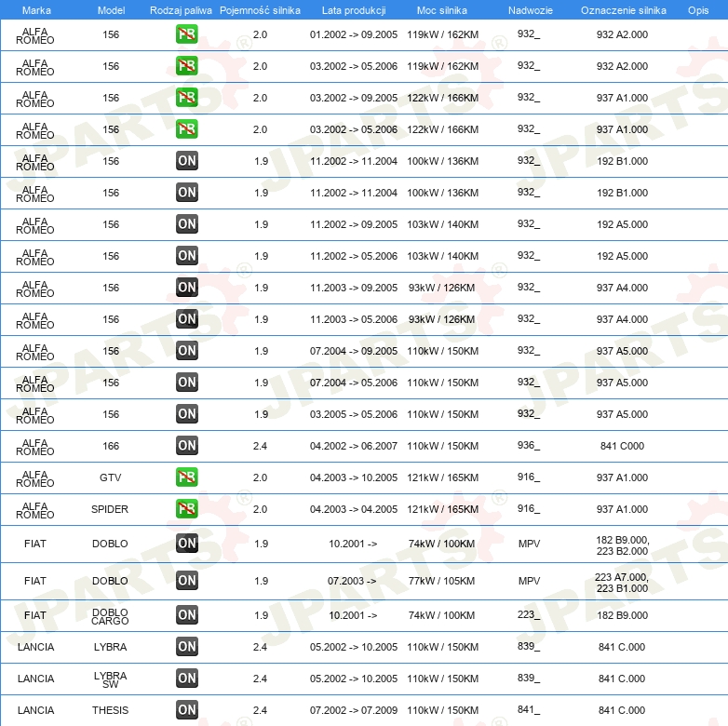
Task: Click the Opis column header
Action: (698, 9)
